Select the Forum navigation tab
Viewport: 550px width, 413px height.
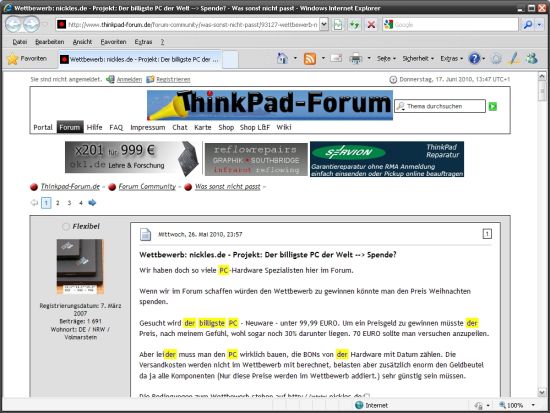pyautogui.click(x=70, y=127)
